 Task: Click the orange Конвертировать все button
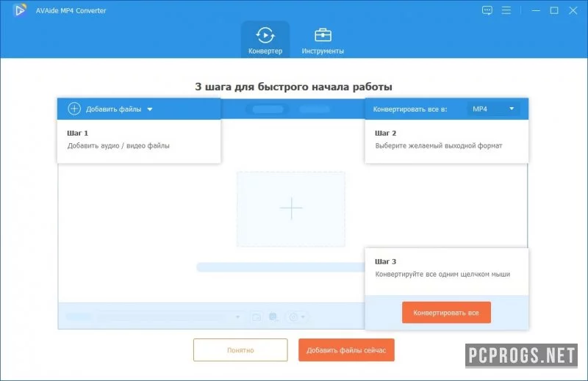446,313
